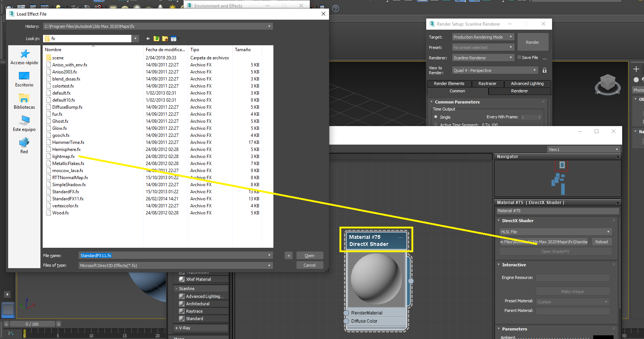Select lightmap.fx in the file list

tap(63, 156)
